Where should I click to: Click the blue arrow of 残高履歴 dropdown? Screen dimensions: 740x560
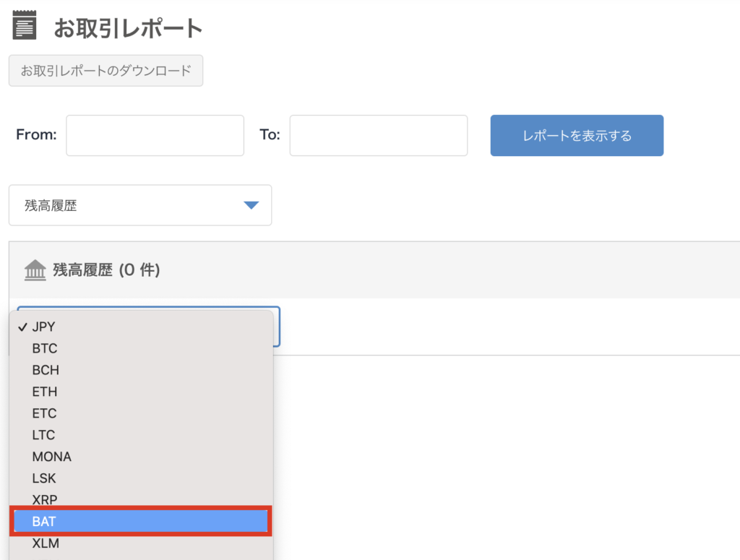click(251, 205)
